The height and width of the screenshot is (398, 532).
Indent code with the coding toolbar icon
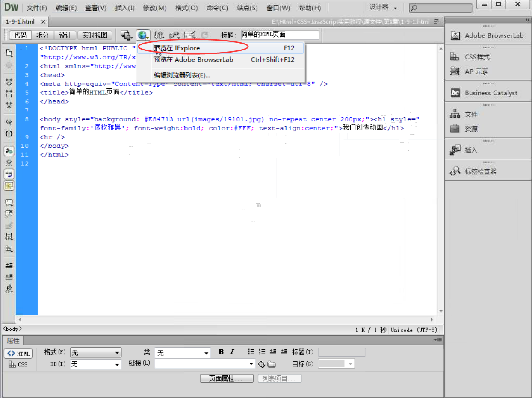point(9,265)
